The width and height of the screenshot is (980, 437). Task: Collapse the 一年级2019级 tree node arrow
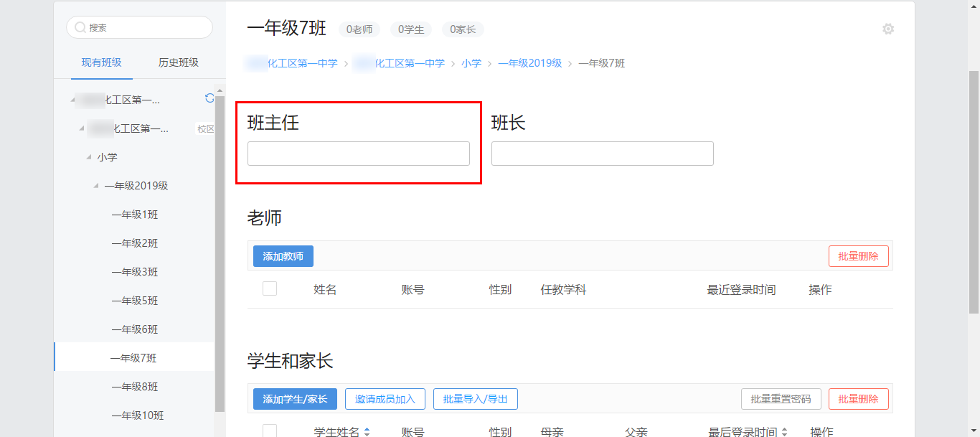pos(96,186)
